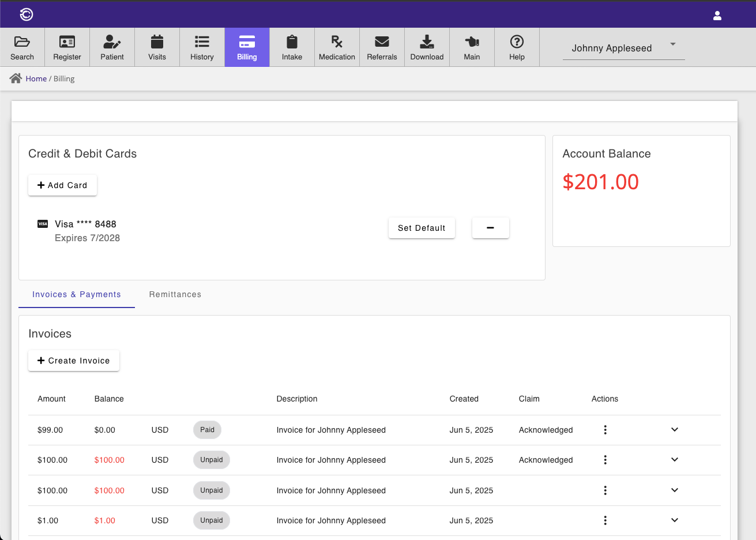Open the Patient section

point(112,47)
